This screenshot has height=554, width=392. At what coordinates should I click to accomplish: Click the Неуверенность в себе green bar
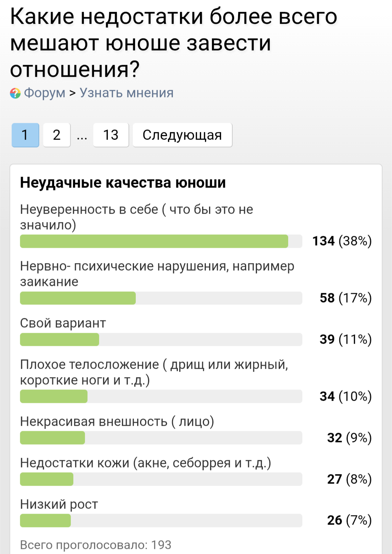click(x=154, y=241)
